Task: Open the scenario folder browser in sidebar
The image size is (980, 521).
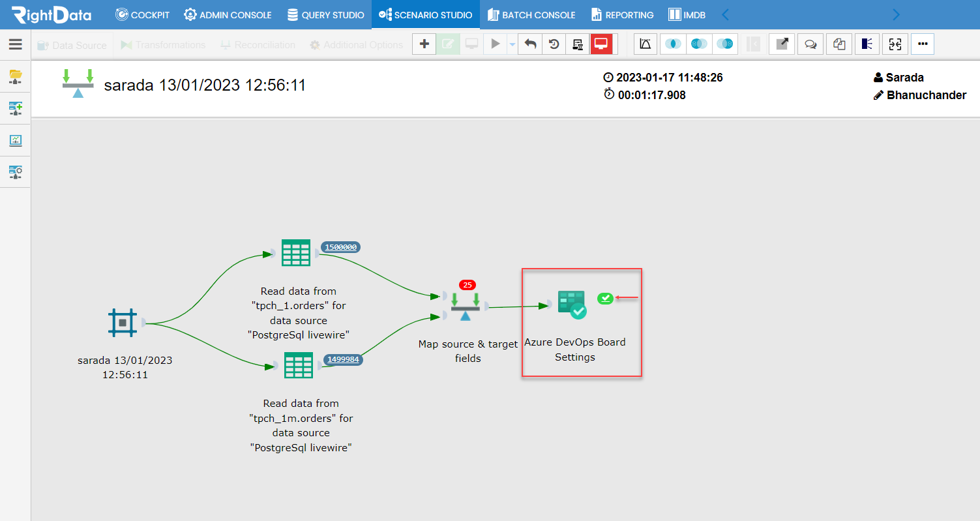Action: (15, 77)
